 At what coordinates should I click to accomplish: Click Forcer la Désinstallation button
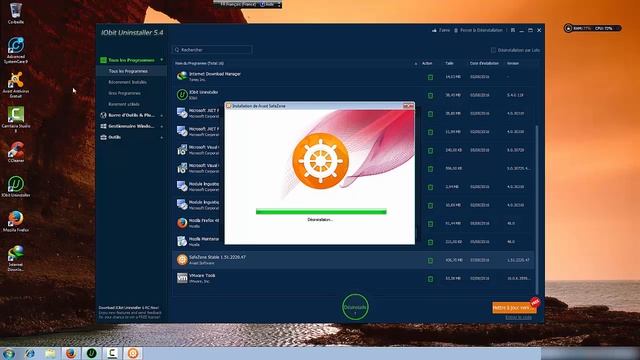478,30
